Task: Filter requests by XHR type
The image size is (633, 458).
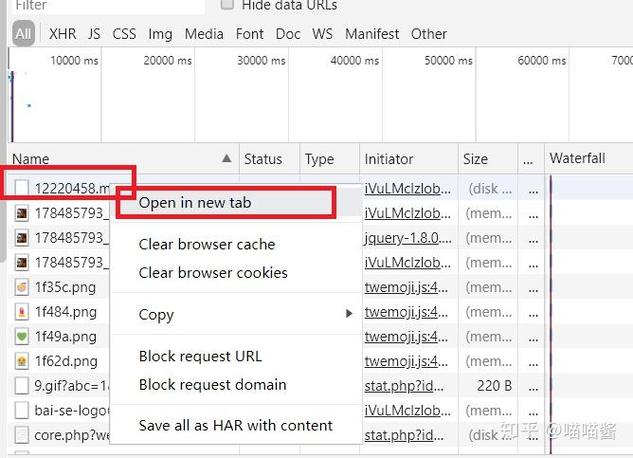Action: click(x=62, y=34)
